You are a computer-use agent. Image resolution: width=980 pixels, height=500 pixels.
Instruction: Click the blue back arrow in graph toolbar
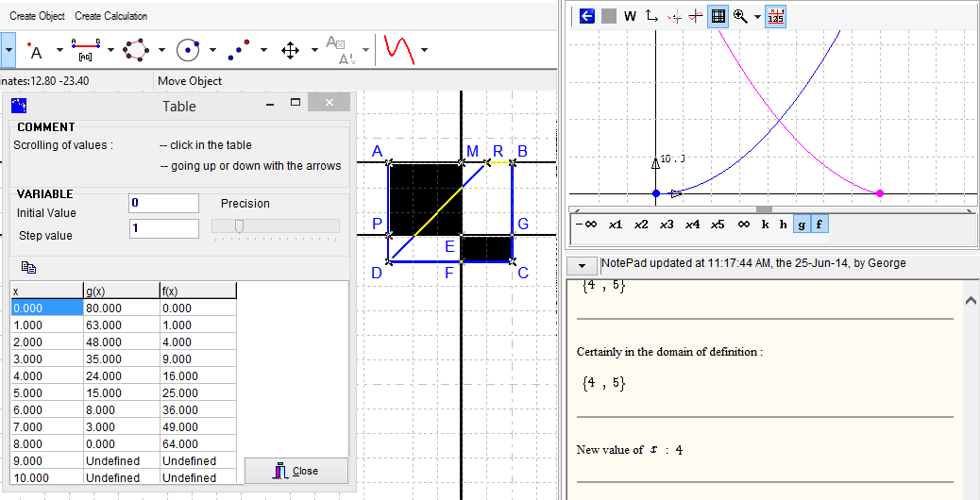click(x=587, y=16)
